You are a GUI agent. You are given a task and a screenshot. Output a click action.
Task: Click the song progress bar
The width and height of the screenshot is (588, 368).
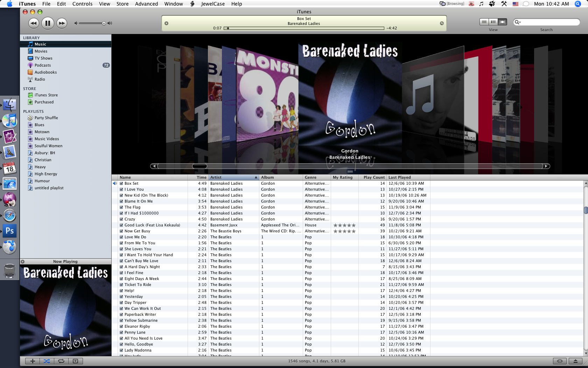click(304, 28)
